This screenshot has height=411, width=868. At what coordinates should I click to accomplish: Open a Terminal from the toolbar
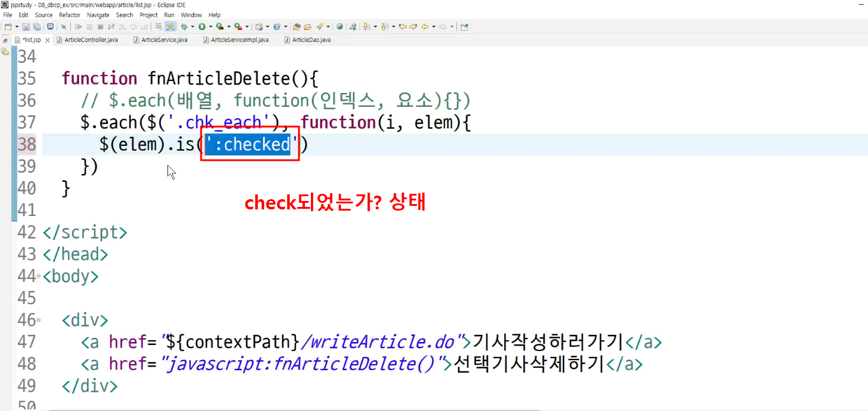point(50,26)
